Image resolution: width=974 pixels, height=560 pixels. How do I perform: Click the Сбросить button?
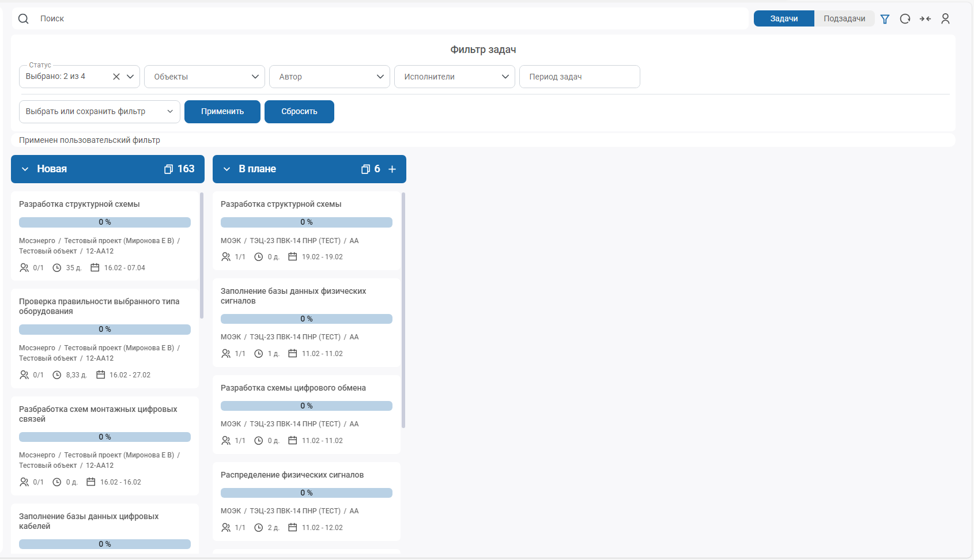click(x=299, y=112)
